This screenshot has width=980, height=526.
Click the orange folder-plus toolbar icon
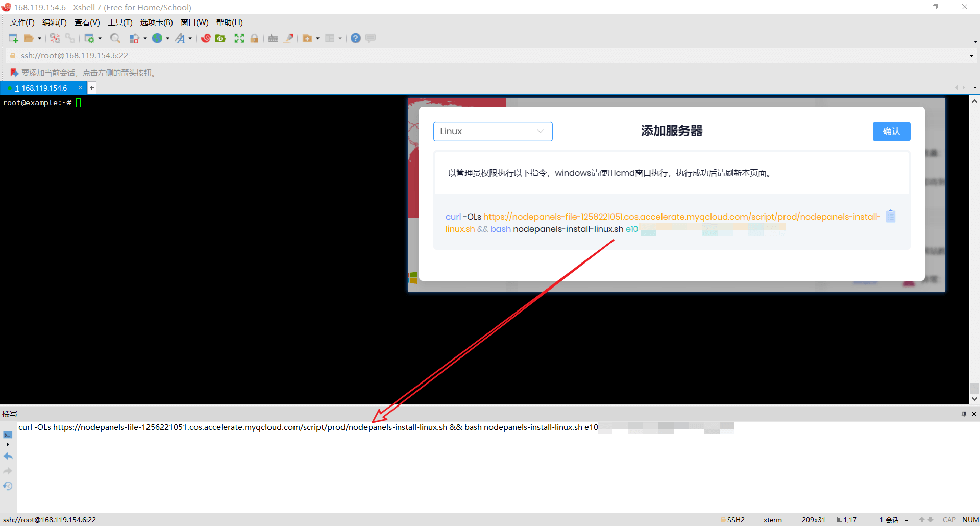click(307, 38)
